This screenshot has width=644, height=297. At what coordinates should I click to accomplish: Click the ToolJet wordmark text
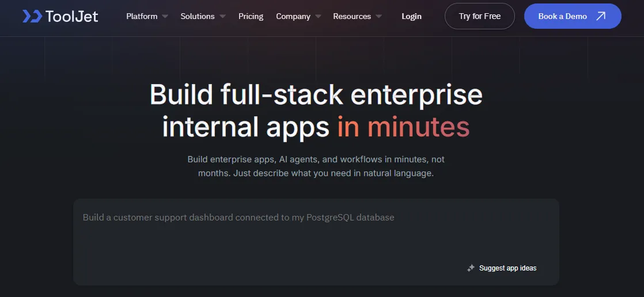point(72,17)
